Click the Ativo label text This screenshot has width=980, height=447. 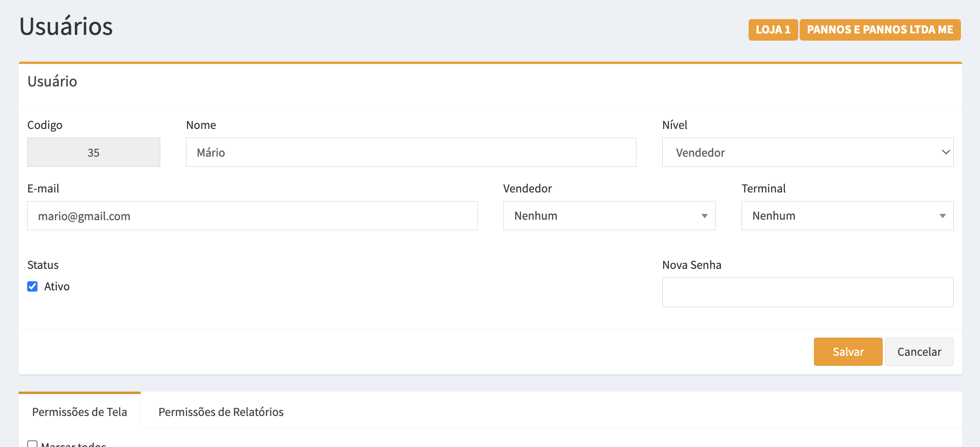pyautogui.click(x=57, y=287)
